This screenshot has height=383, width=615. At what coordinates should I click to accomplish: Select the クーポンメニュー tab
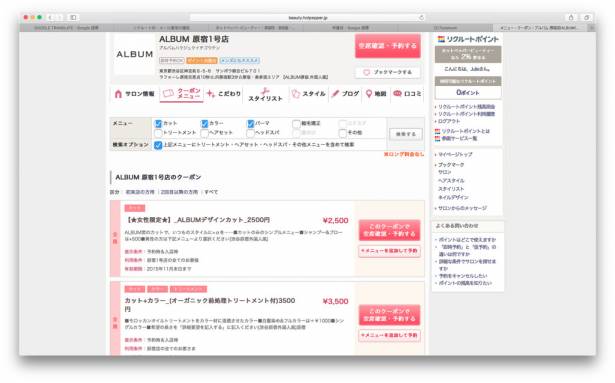tap(182, 94)
